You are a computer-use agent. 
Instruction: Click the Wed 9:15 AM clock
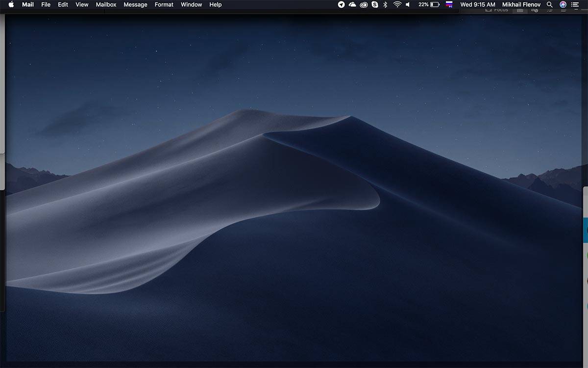[478, 4]
